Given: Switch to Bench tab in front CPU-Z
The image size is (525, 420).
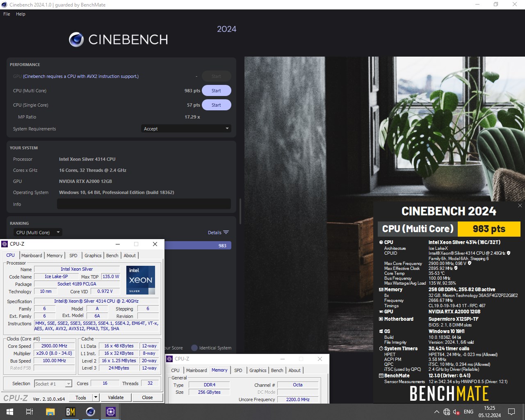Looking at the screenshot, I should click(x=112, y=256).
